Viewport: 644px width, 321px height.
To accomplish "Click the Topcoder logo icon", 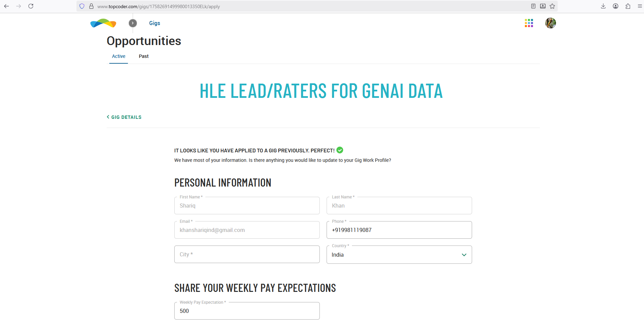I will 103,23.
